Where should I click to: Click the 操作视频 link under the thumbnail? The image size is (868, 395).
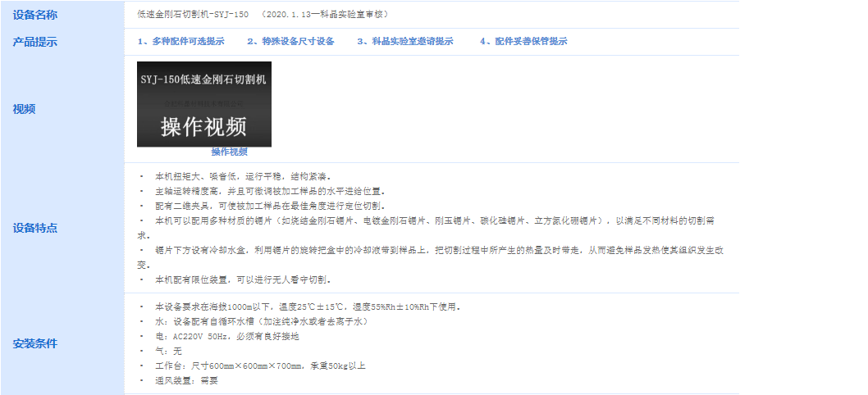(x=229, y=152)
